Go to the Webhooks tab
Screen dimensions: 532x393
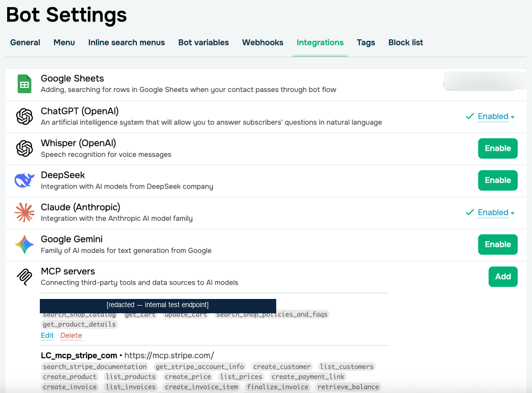click(262, 42)
